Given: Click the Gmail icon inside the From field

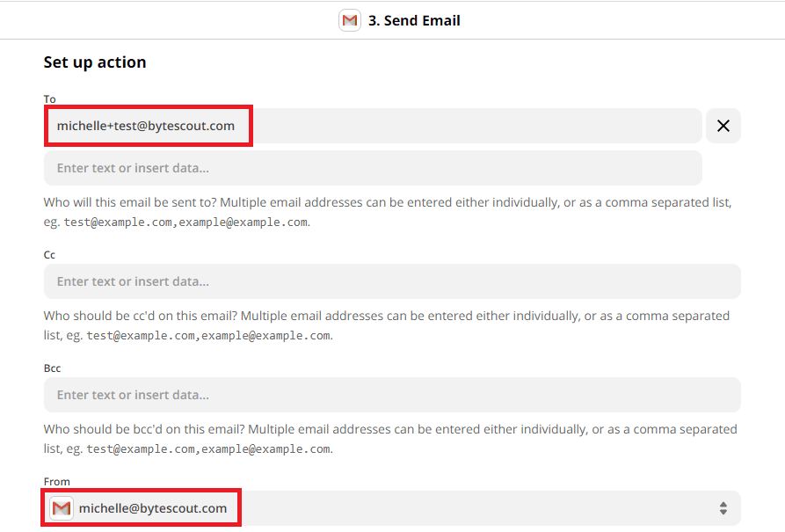Looking at the screenshot, I should pyautogui.click(x=61, y=507).
